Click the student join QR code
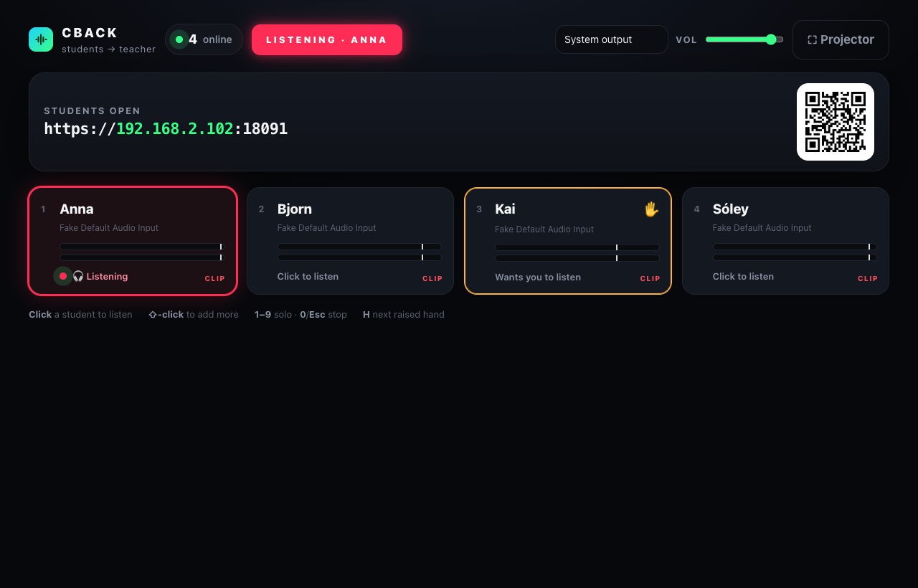Image resolution: width=918 pixels, height=588 pixels. [836, 122]
